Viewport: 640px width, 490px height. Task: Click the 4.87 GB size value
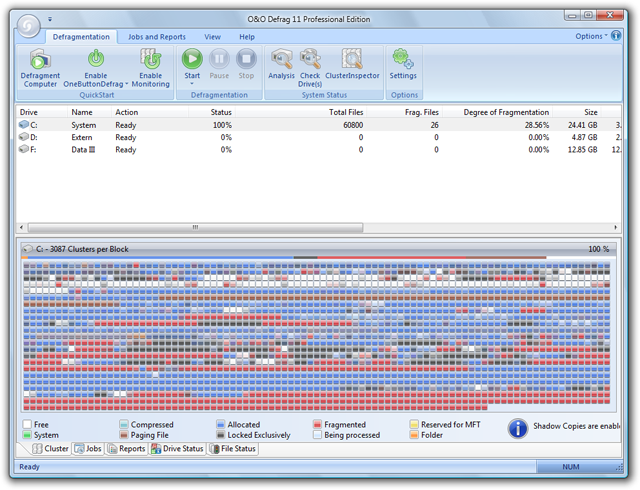pos(584,137)
